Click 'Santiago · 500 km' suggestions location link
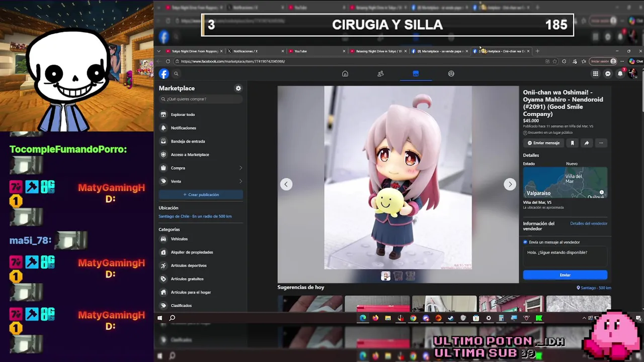This screenshot has height=362, width=644. 594,288
